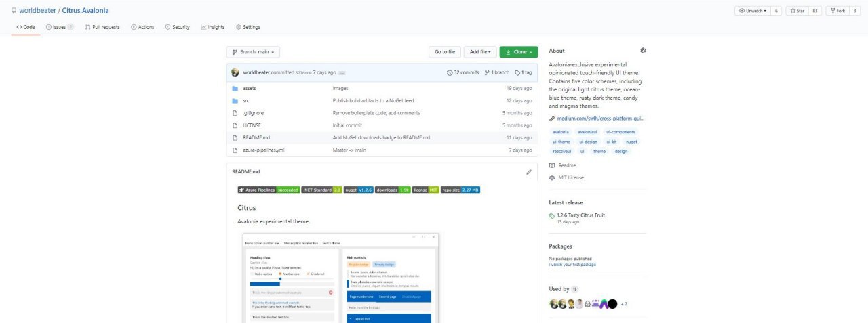
Task: Edit About details with gear icon
Action: point(643,51)
